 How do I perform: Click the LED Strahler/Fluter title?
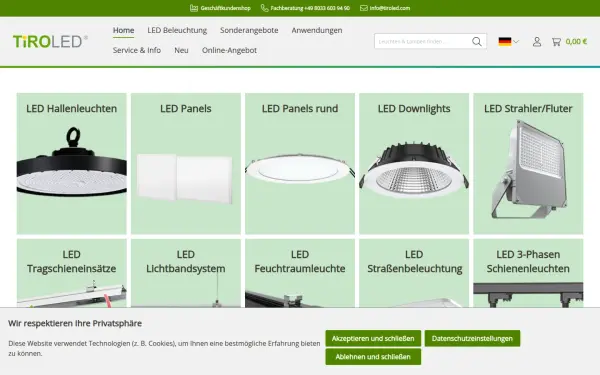tap(528, 109)
